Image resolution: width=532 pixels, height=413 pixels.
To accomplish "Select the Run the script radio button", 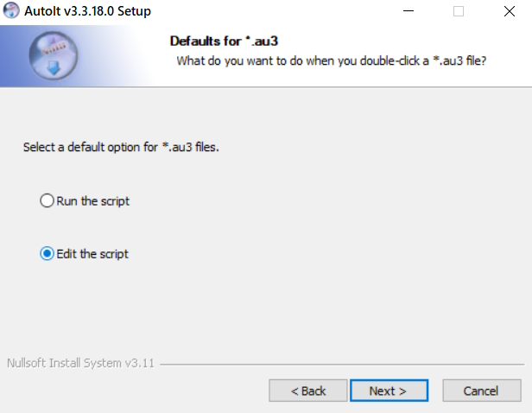I will (47, 201).
